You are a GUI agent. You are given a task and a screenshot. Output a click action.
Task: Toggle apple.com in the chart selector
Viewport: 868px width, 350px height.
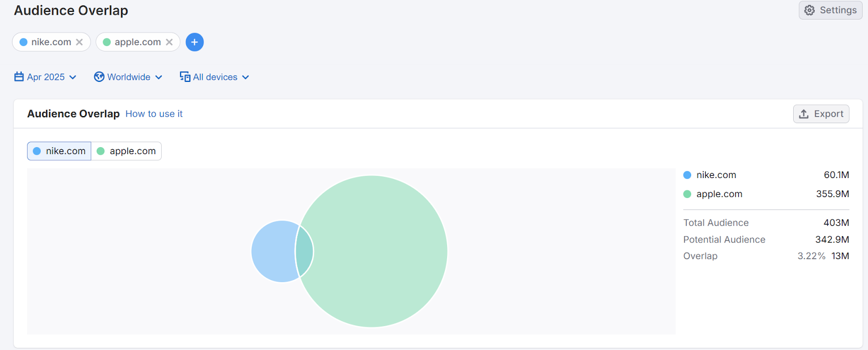pyautogui.click(x=126, y=151)
